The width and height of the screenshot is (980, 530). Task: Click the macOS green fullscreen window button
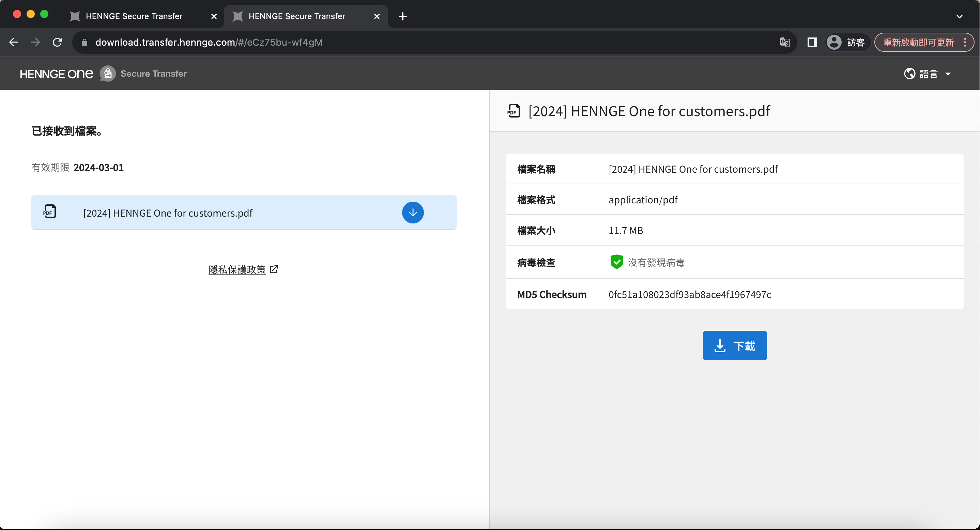pyautogui.click(x=44, y=14)
